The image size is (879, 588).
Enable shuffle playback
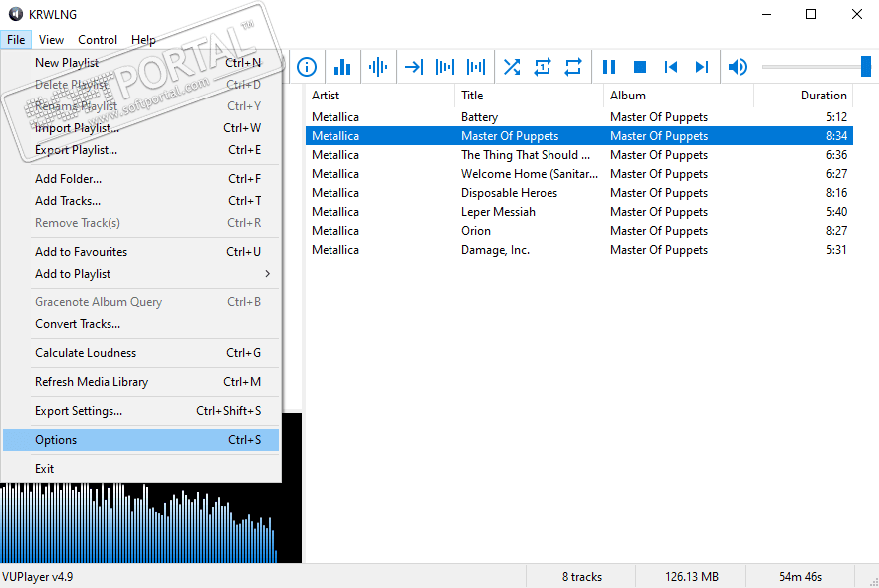512,67
